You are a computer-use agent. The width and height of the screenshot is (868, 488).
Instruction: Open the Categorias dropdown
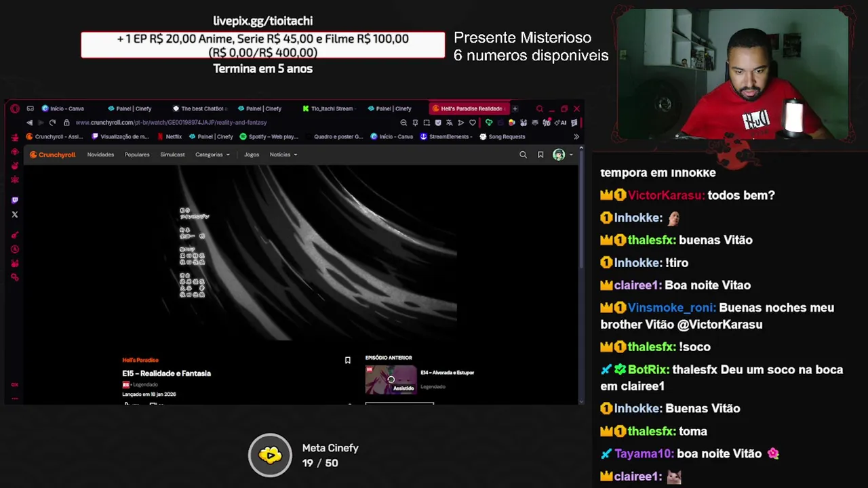[x=212, y=155]
